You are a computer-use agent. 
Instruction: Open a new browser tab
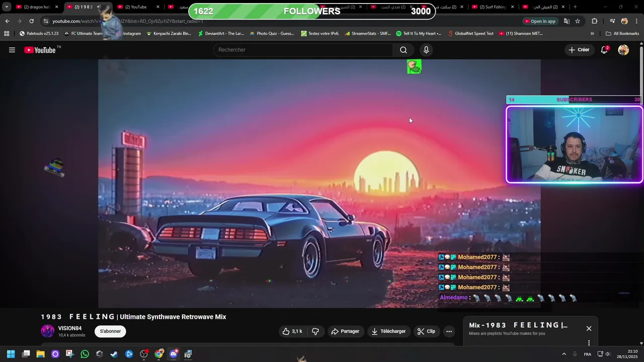tap(575, 7)
